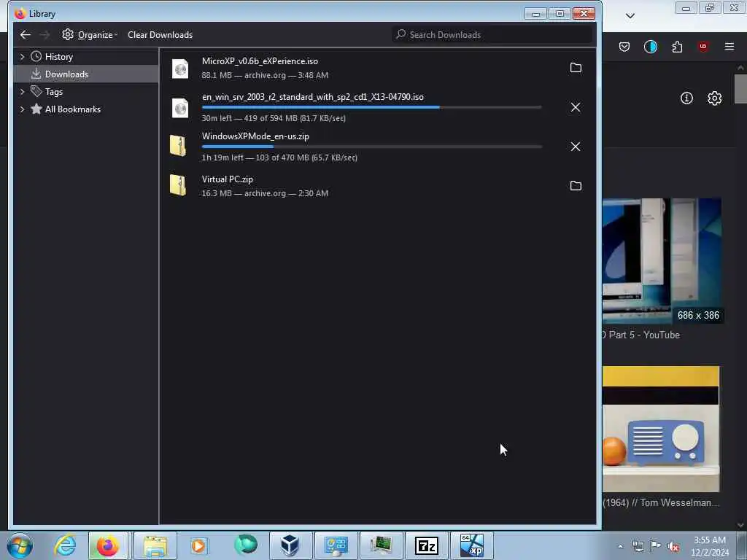Focus the Search Downloads field

click(492, 35)
